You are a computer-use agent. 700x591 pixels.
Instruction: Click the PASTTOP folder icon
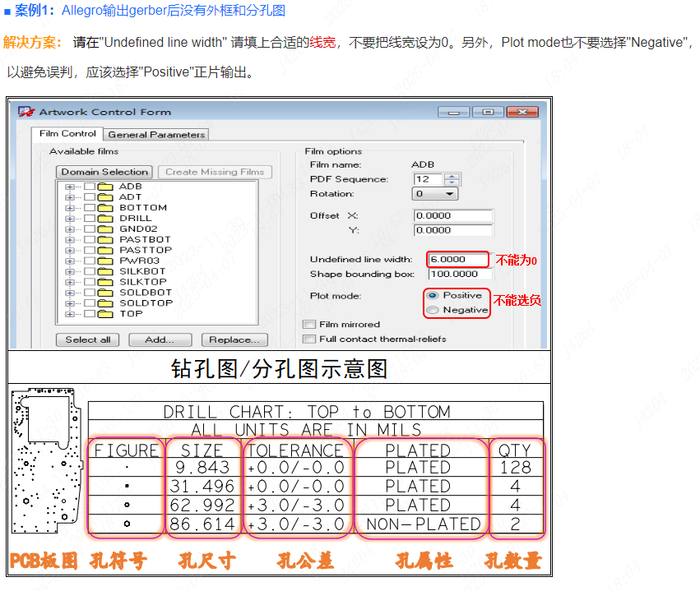point(105,250)
